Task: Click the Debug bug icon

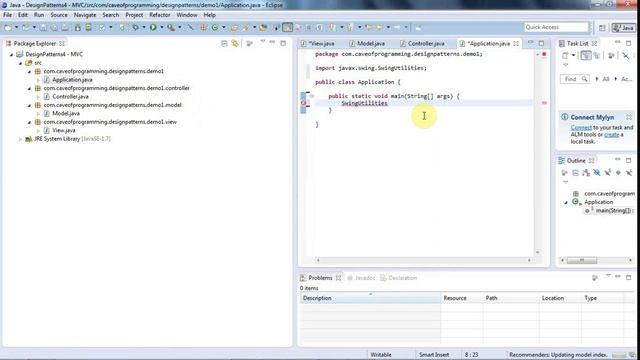Action: (136, 27)
